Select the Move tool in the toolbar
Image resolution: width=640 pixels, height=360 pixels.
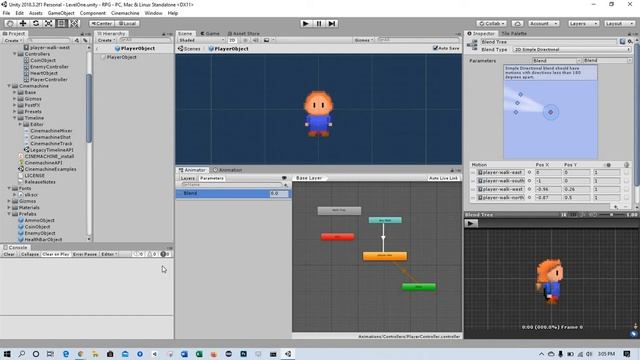23,23
